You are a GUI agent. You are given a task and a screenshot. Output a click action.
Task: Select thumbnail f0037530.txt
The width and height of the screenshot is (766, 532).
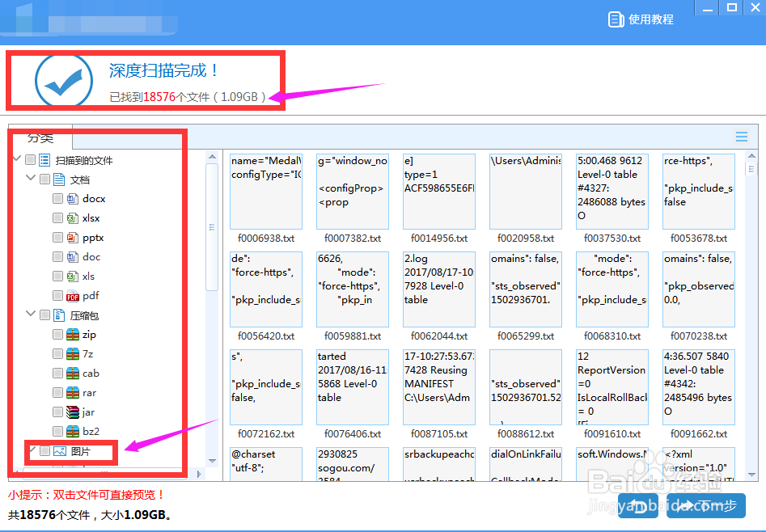click(x=612, y=192)
